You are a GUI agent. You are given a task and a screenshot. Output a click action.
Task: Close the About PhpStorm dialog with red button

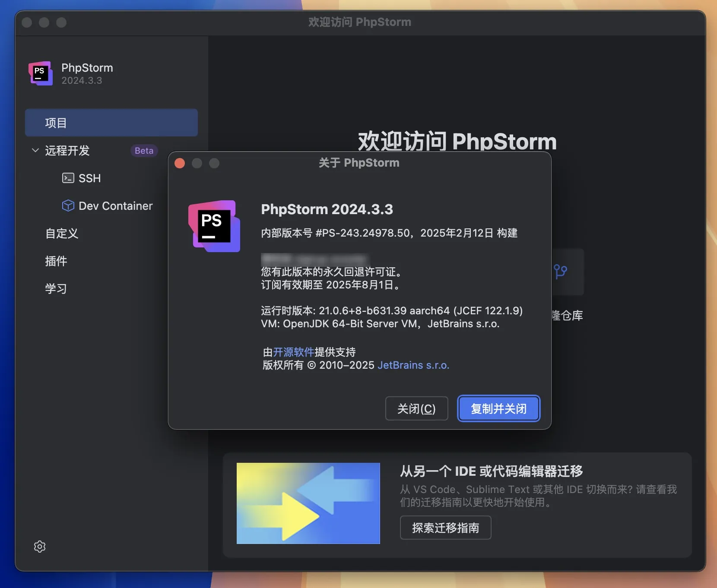[180, 163]
